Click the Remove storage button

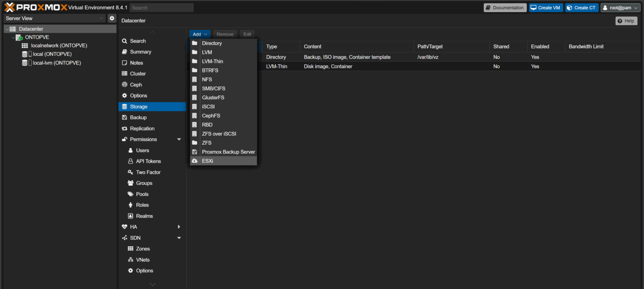tap(225, 34)
